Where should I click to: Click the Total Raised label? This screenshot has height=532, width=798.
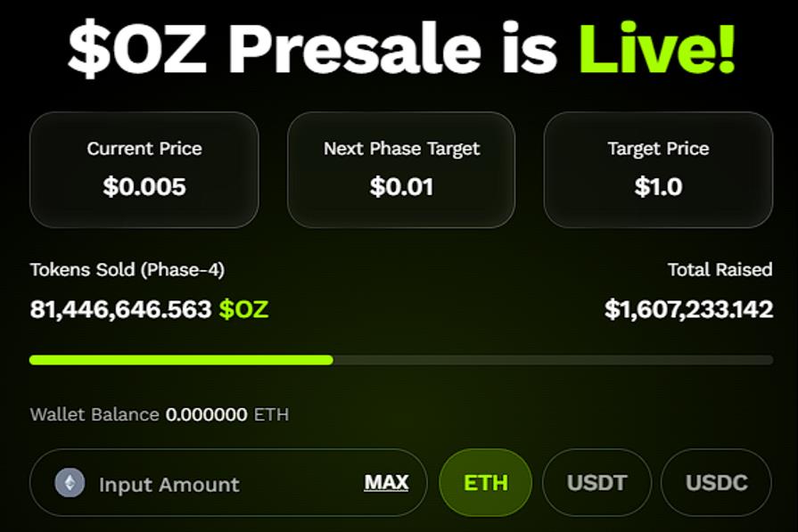pos(720,269)
